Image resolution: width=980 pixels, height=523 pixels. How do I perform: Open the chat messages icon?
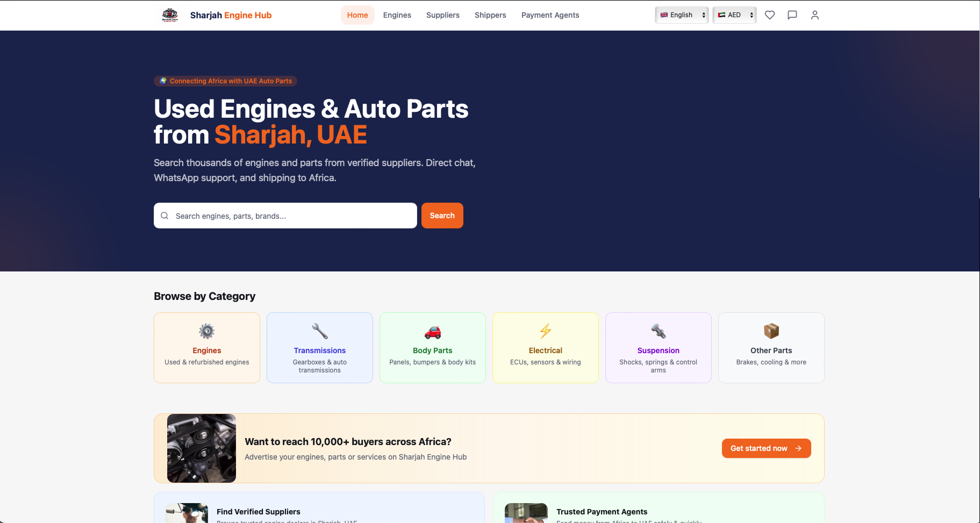(792, 15)
